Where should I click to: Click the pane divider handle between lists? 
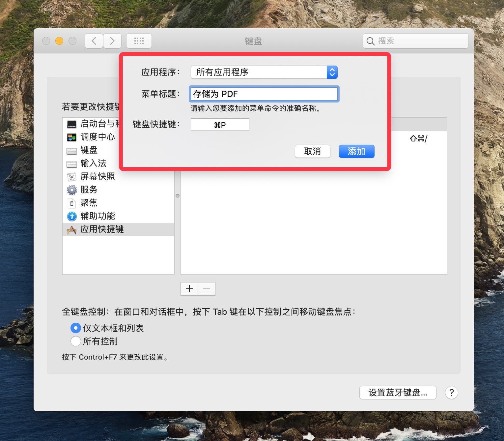pos(178,196)
